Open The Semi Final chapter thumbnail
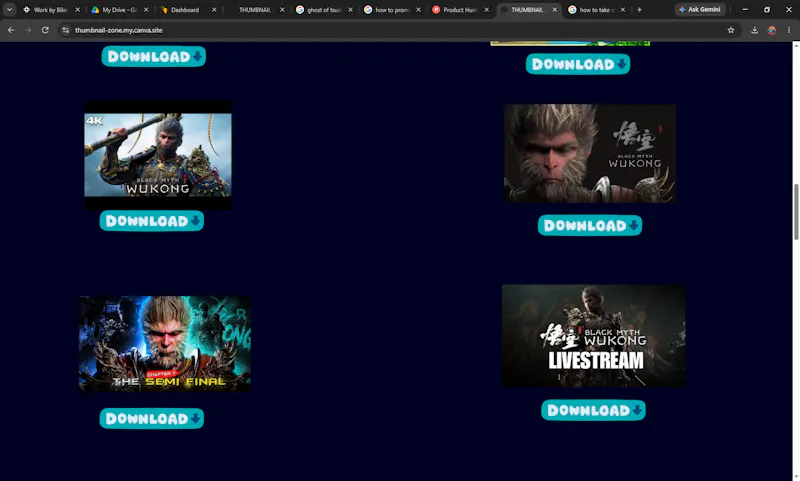The height and width of the screenshot is (481, 800). point(165,344)
